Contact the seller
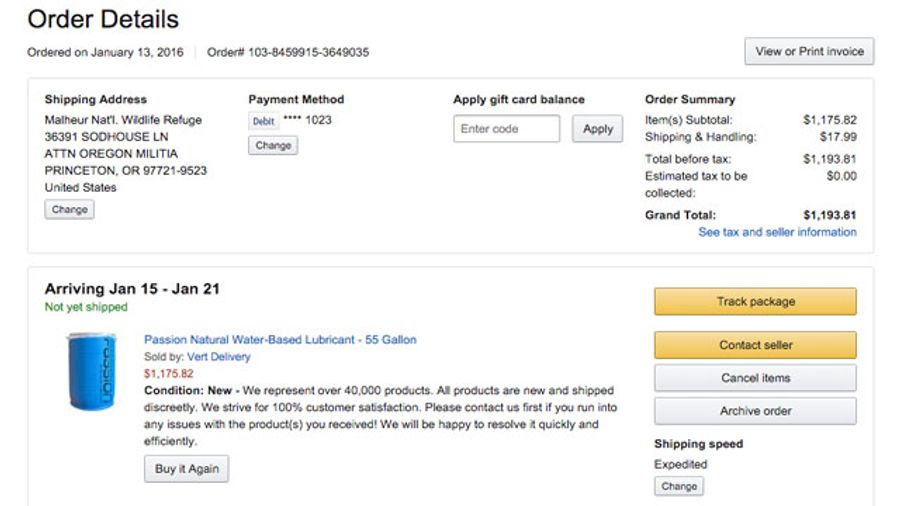 [x=755, y=345]
